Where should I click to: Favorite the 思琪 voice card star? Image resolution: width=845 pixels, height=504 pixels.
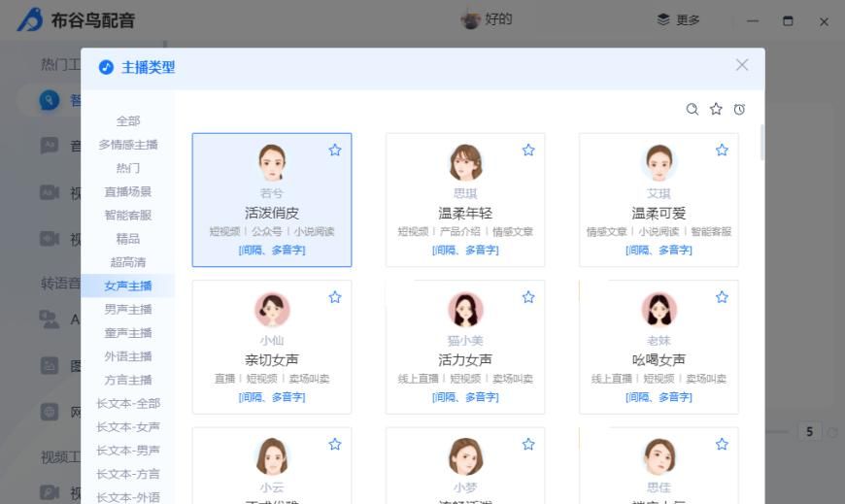click(528, 150)
